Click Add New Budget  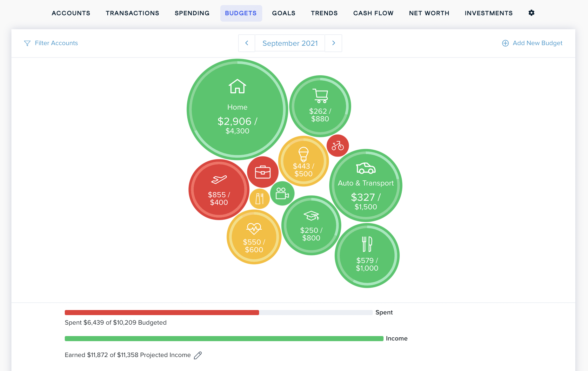pyautogui.click(x=532, y=43)
